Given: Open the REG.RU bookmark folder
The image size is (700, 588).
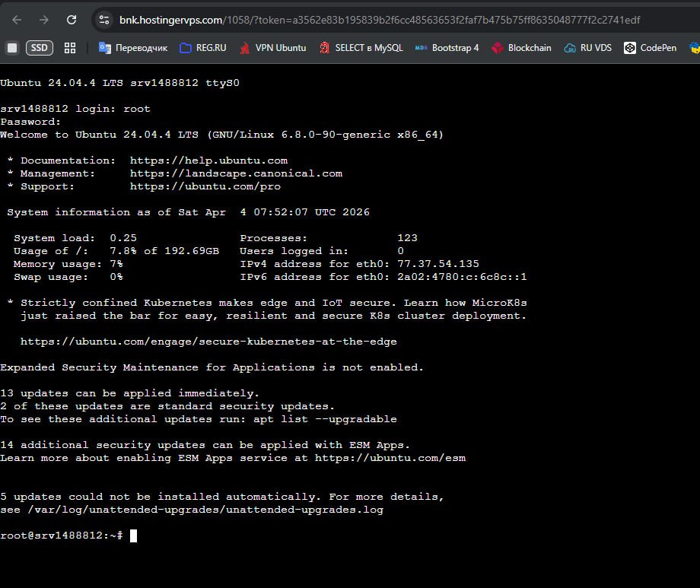Looking at the screenshot, I should pyautogui.click(x=202, y=48).
